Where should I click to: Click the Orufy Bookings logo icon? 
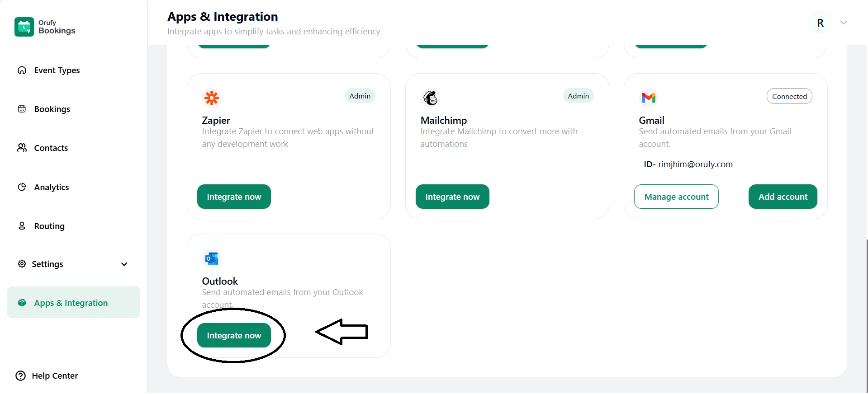24,27
